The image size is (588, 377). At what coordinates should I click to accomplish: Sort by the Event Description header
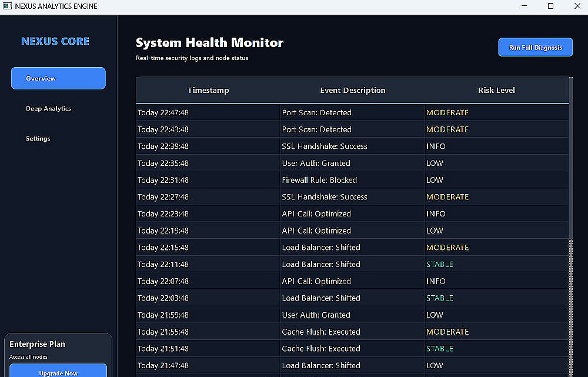click(x=352, y=90)
